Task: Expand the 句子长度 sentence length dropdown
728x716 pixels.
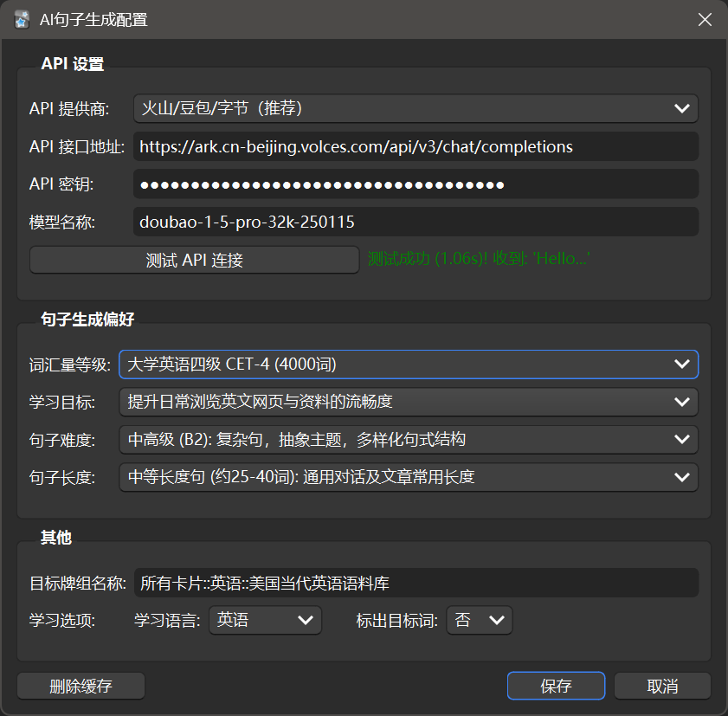Action: 408,477
